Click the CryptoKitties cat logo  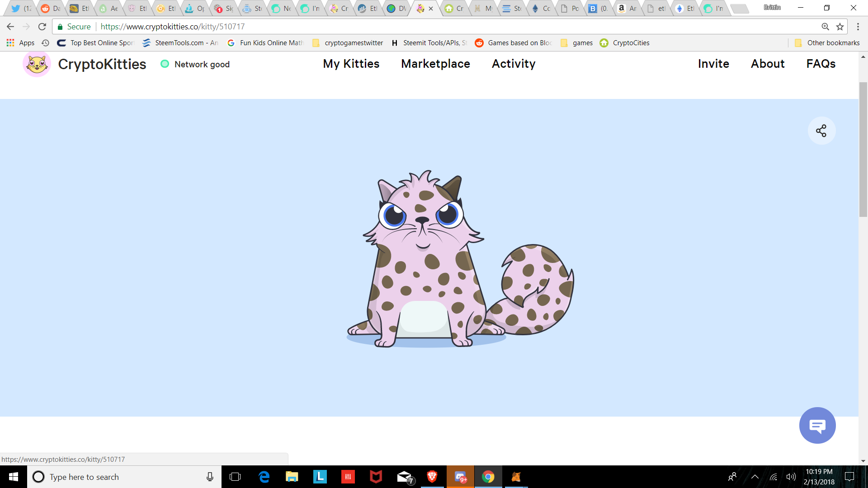tap(37, 64)
